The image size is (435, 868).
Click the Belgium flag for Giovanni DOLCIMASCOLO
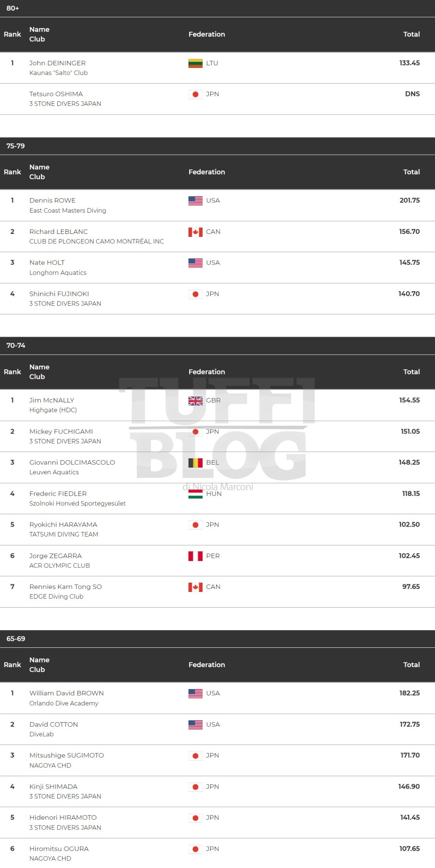coord(195,462)
